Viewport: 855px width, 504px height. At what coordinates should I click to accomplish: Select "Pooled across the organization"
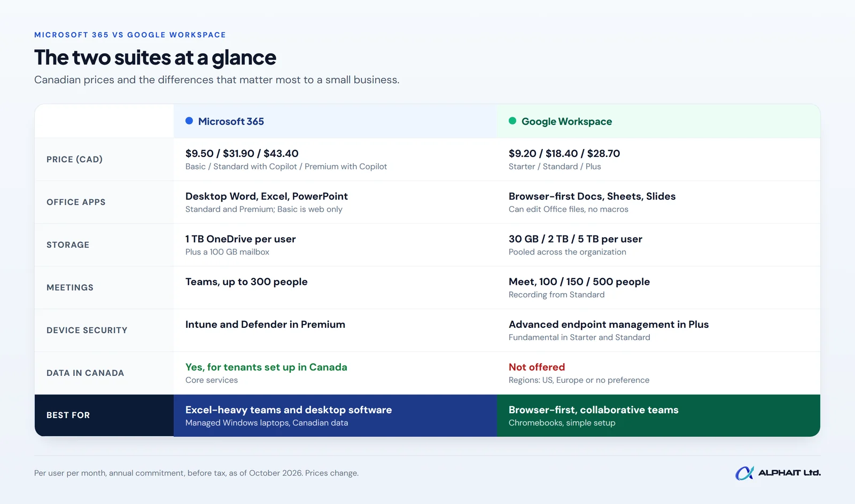click(x=568, y=252)
